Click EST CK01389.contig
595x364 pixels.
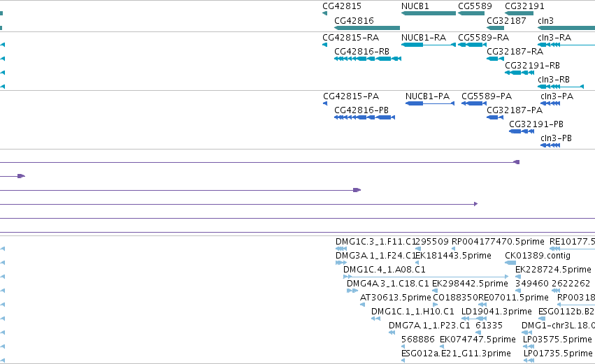[538, 255]
